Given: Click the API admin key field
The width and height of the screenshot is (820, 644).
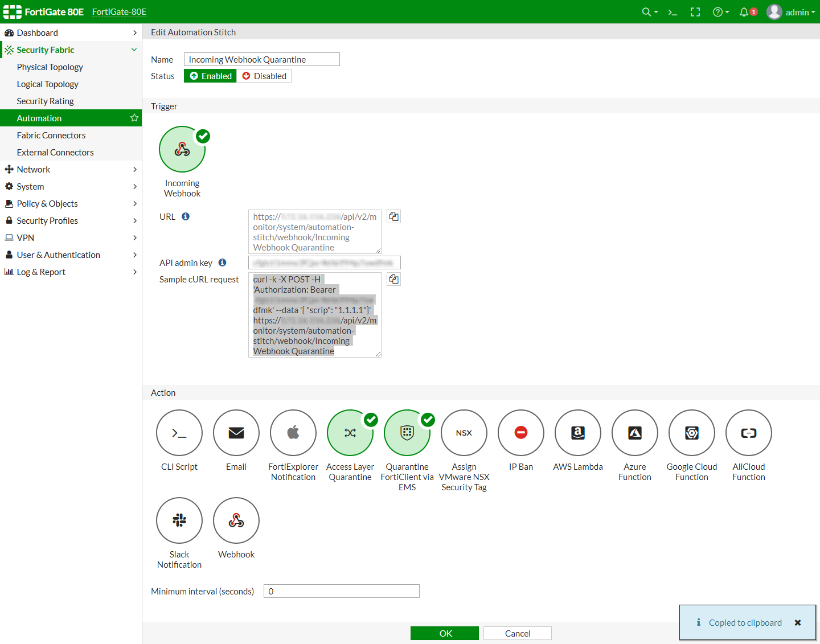Looking at the screenshot, I should tap(325, 262).
